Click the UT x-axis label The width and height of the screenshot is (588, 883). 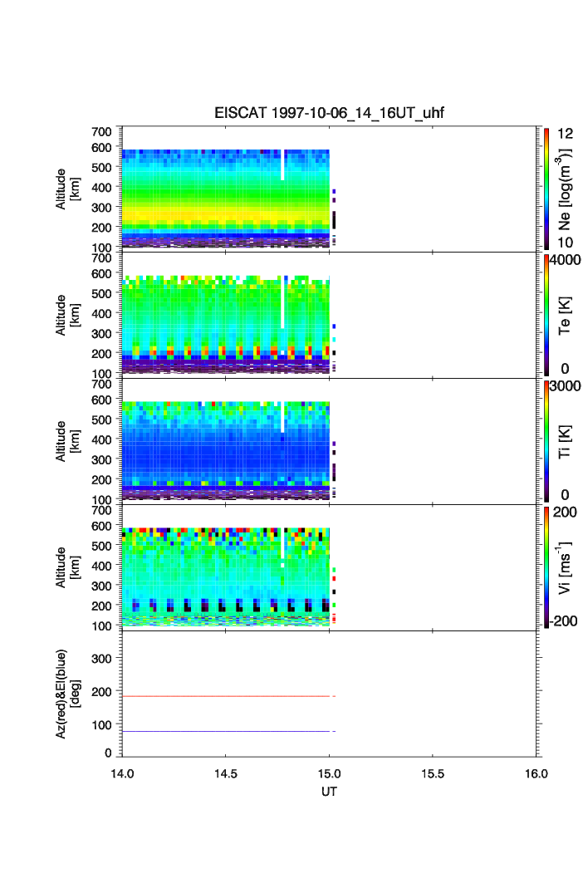pos(329,792)
